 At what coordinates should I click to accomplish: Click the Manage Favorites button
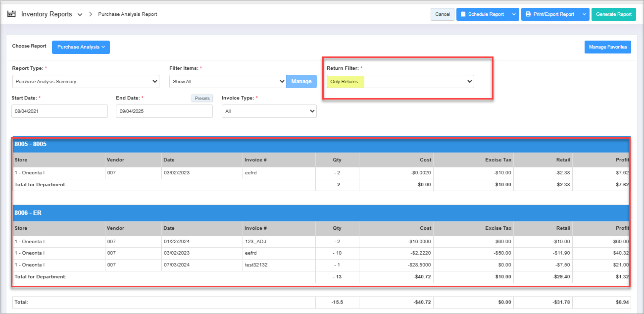coord(607,47)
